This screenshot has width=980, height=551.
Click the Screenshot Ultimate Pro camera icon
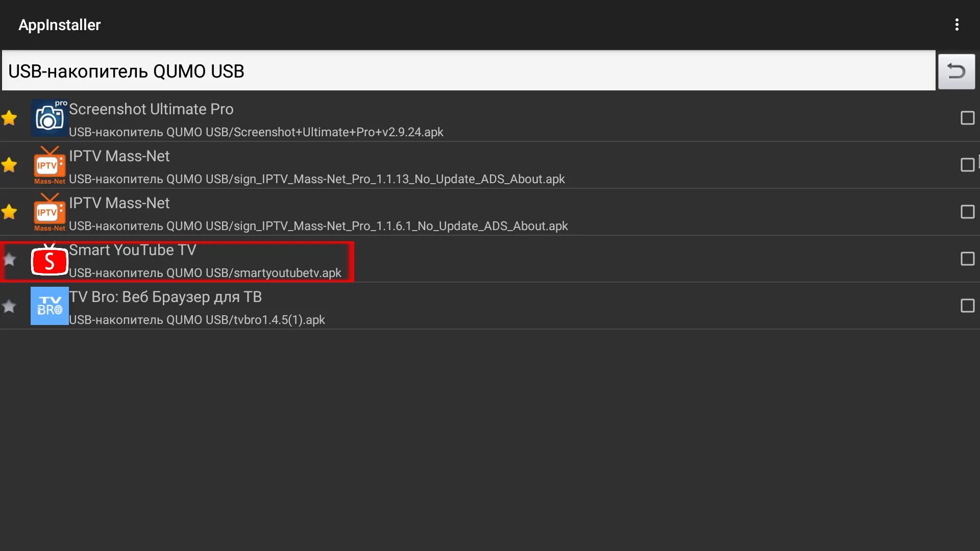(50, 118)
